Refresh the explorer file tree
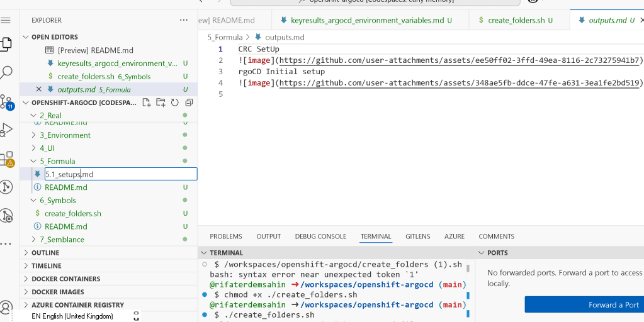Screen dimensions: 644x322 174,103
